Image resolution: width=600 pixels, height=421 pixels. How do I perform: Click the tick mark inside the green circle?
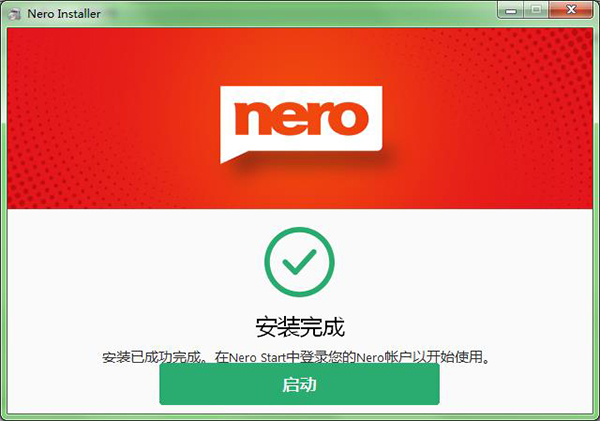point(299,262)
